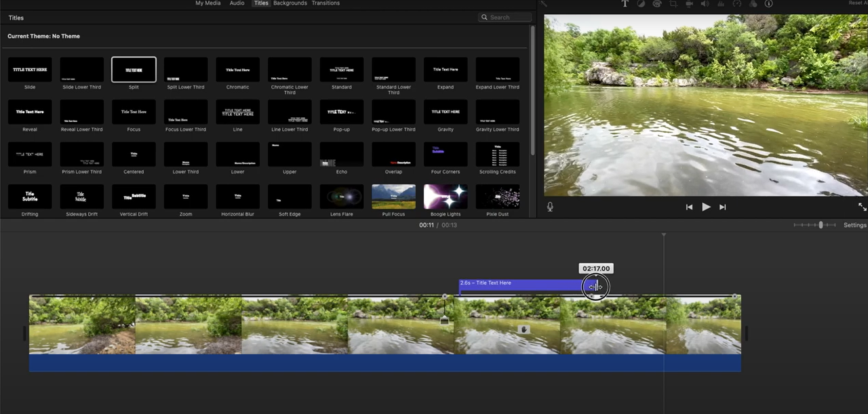This screenshot has width=868, height=414.
Task: Open timeline Settings
Action: click(x=855, y=225)
